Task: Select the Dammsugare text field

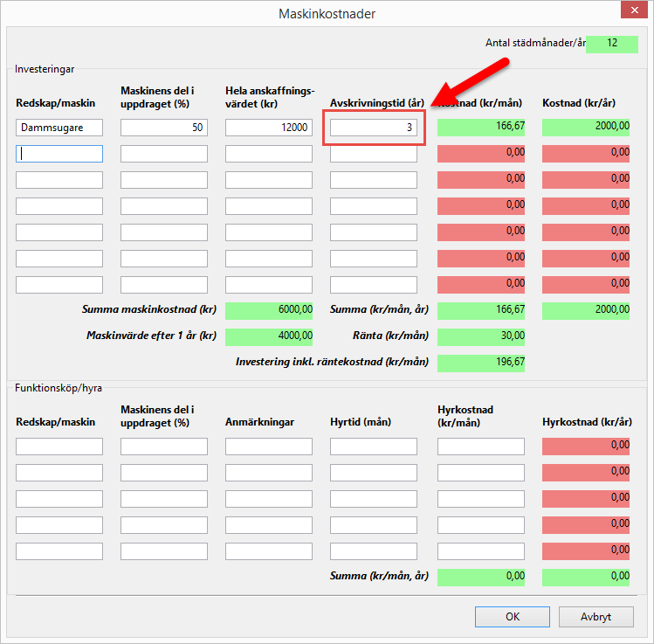Action: 59,128
